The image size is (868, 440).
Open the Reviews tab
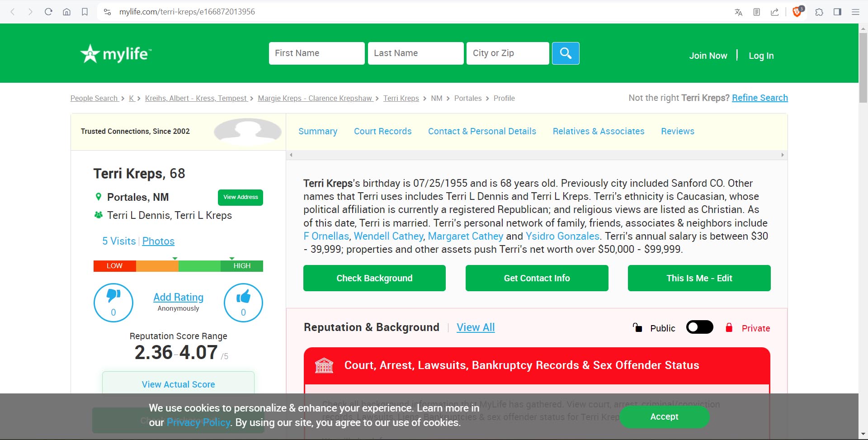pyautogui.click(x=677, y=131)
